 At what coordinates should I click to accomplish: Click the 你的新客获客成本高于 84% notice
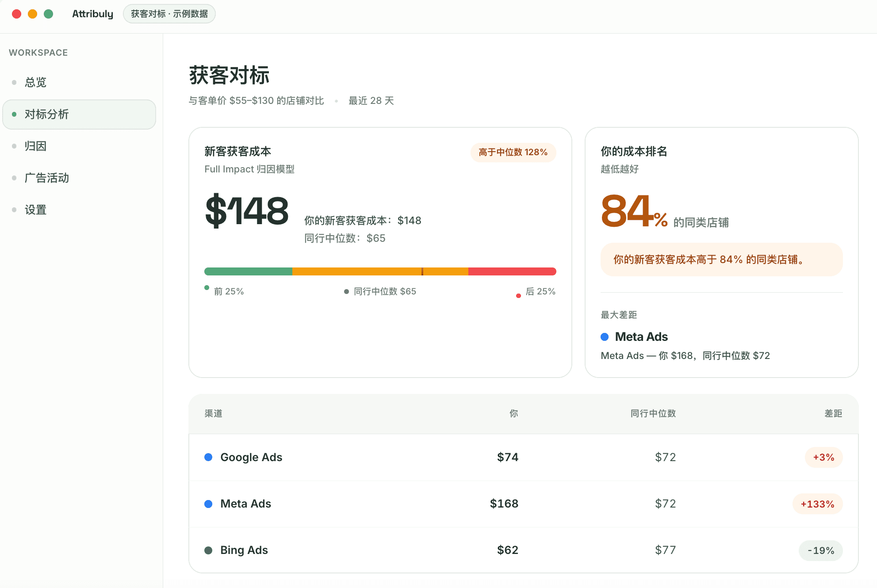[721, 260]
